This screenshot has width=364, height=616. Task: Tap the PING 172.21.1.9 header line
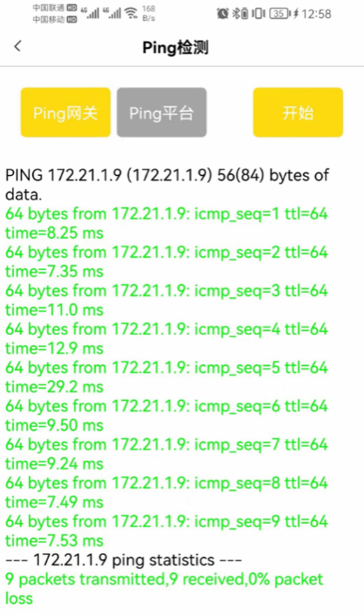(x=167, y=185)
